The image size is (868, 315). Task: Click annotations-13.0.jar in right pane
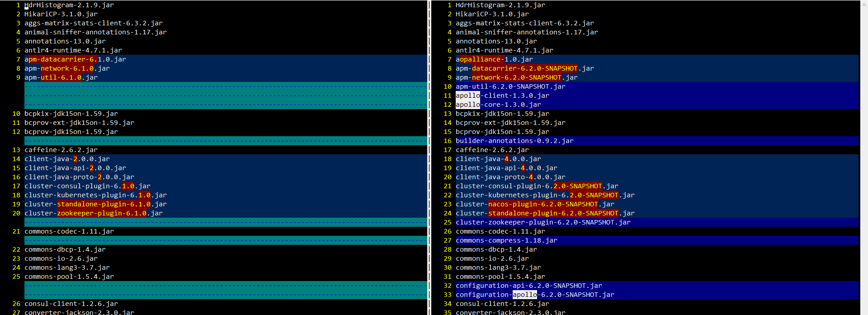[x=496, y=41]
